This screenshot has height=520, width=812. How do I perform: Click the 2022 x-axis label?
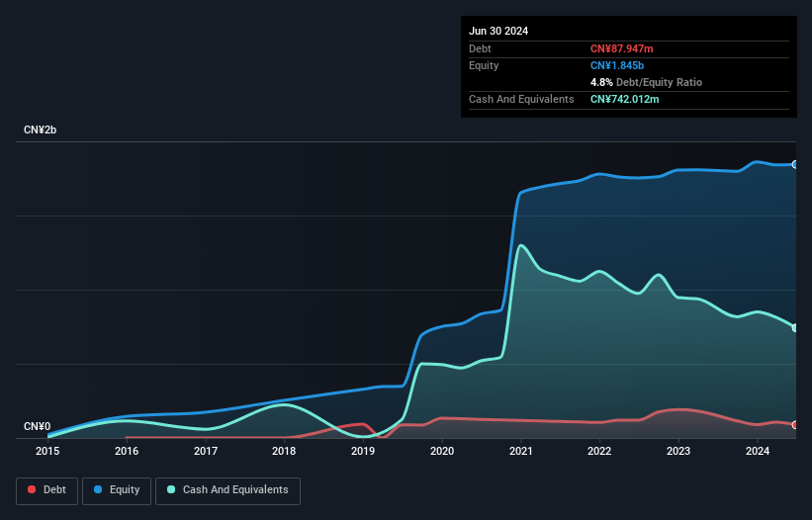pos(599,451)
